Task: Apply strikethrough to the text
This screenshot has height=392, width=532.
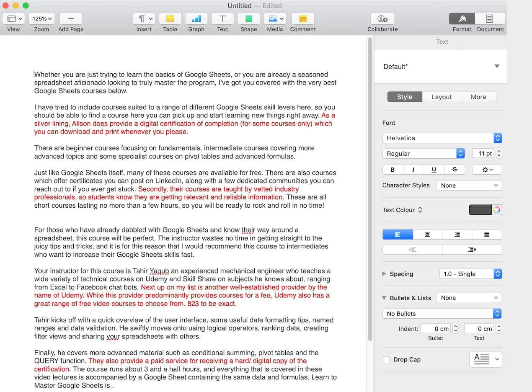Action: (455, 169)
